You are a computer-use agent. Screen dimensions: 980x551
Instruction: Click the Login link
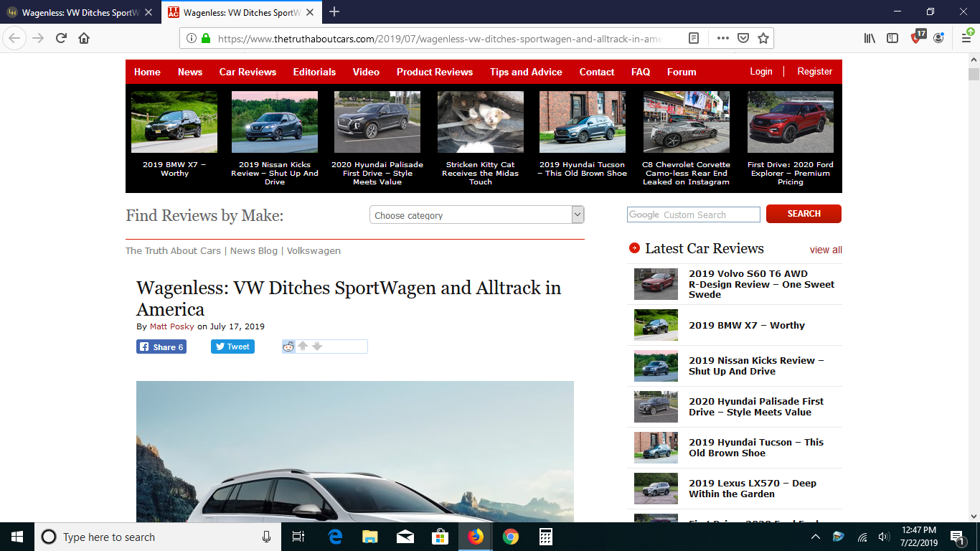coord(761,71)
